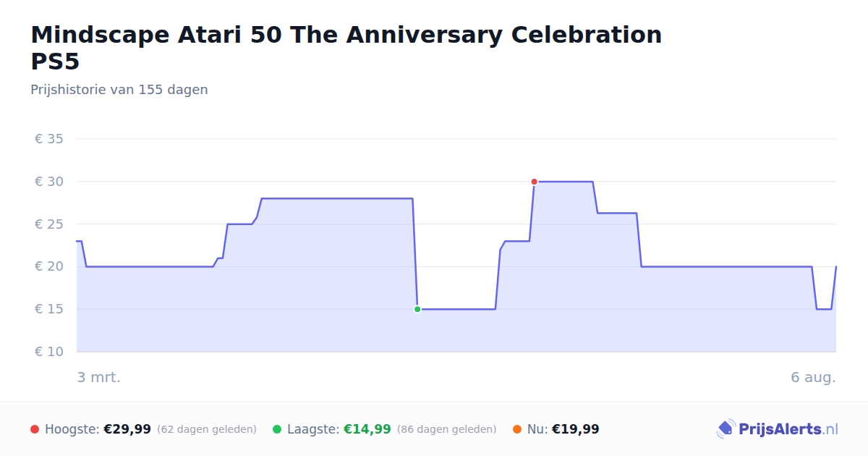Click the PrijsAlerts price tag logo icon
The width and height of the screenshot is (868, 456).
point(726,429)
